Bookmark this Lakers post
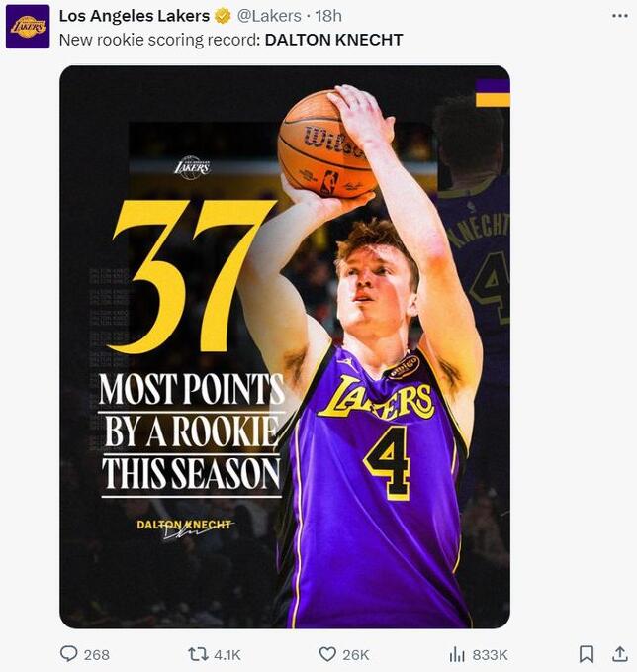 [587, 654]
